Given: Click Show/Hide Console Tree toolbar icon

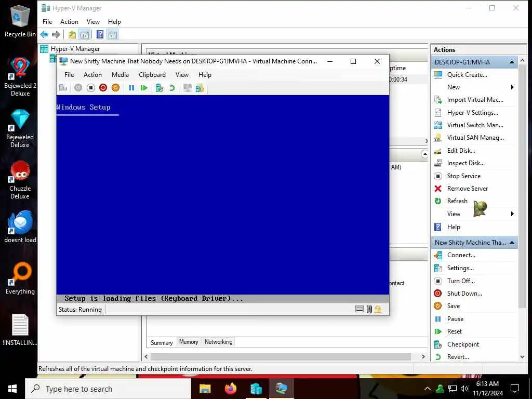Looking at the screenshot, I should (85, 34).
